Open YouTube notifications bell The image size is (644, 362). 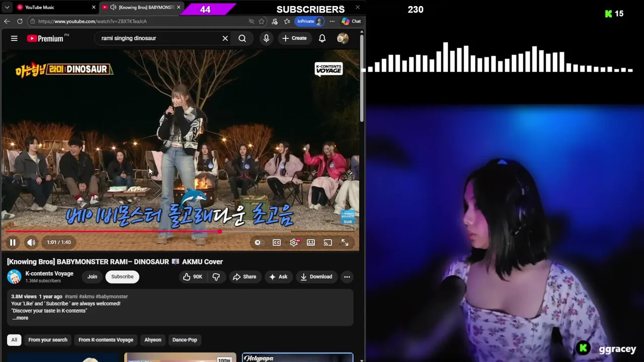tap(322, 38)
